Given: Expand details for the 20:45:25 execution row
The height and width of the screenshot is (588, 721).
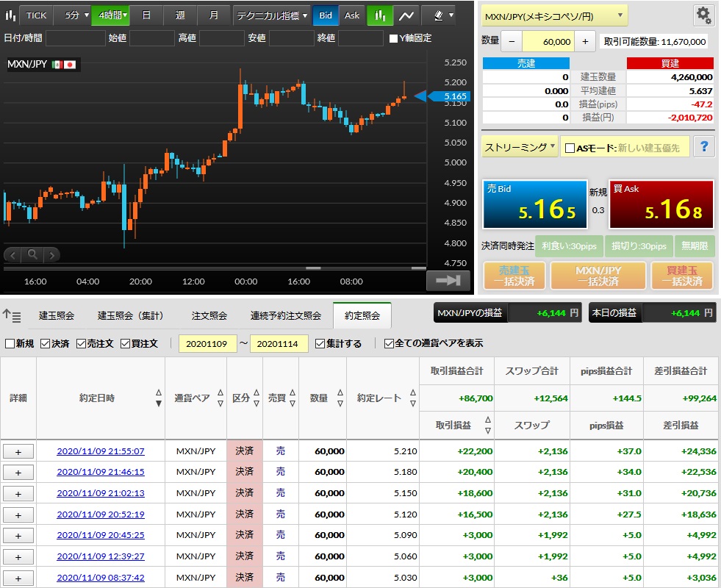Looking at the screenshot, I should click(x=18, y=536).
